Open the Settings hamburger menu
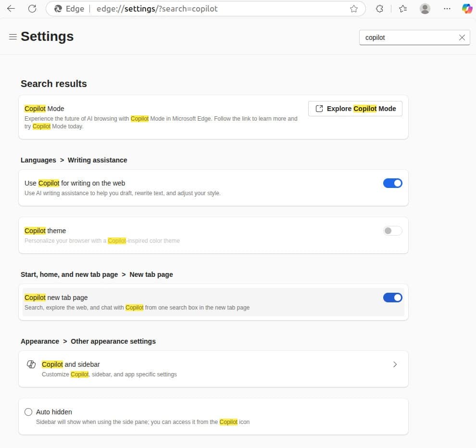This screenshot has width=476, height=448. 13,36
